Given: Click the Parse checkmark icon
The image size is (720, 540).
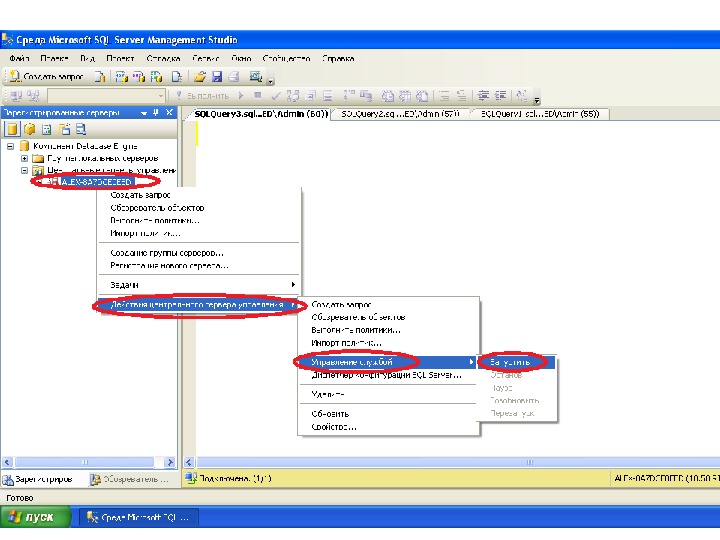Looking at the screenshot, I should (276, 96).
